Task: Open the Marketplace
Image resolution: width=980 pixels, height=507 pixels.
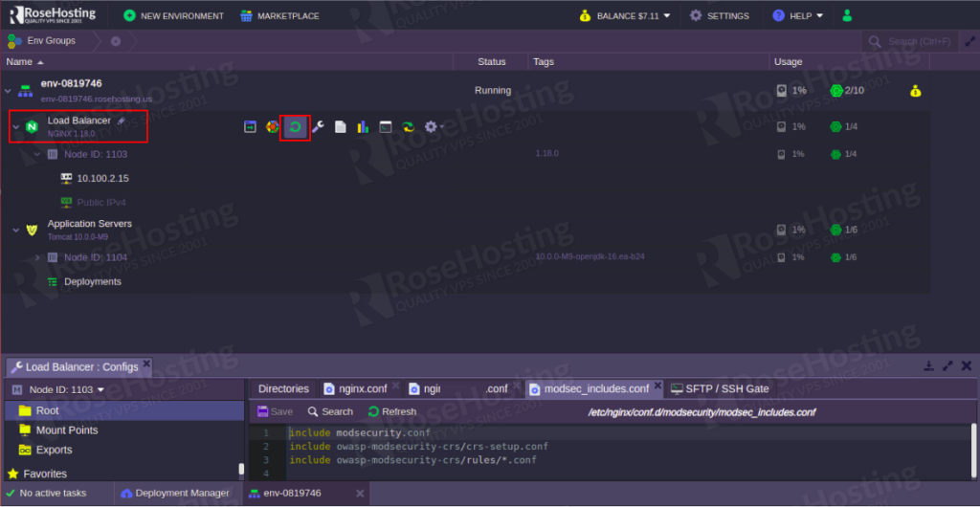Action: (x=280, y=15)
